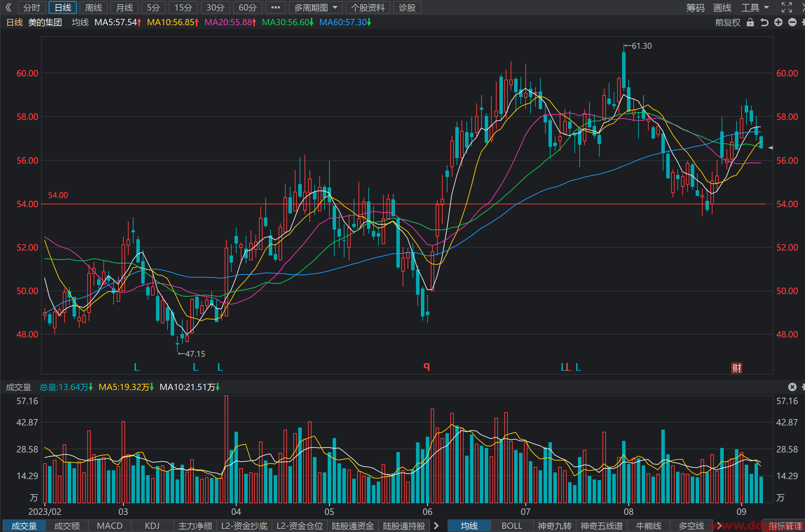The image size is (805, 532).
Task: Click the back double-chevron icon at top left
Action: click(8, 7)
